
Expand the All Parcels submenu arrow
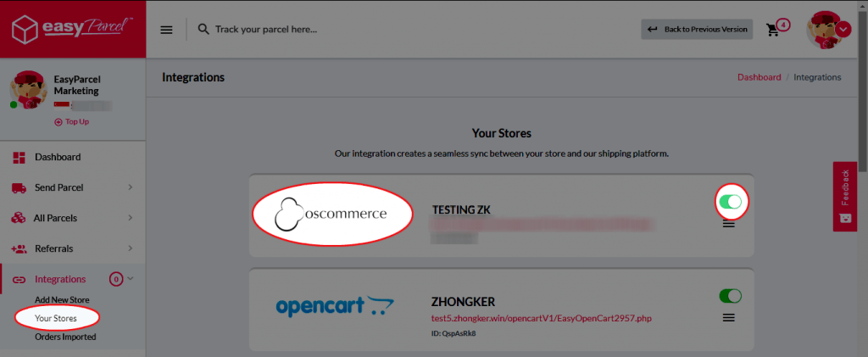click(131, 218)
